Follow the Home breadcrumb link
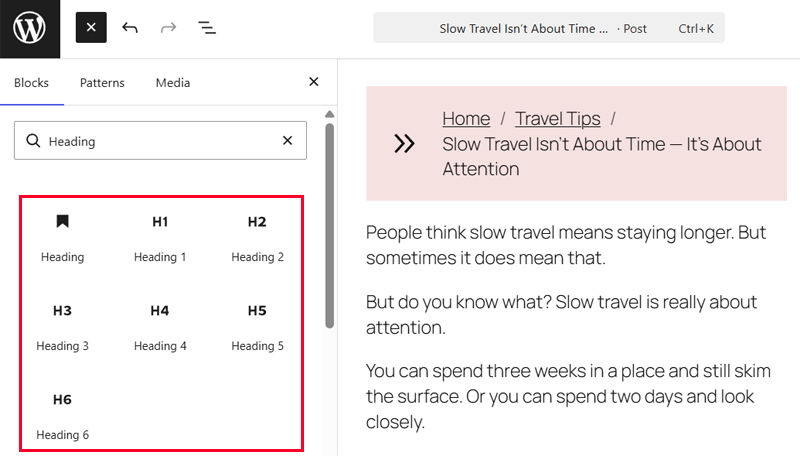Viewport: 800px width, 456px height. click(466, 119)
